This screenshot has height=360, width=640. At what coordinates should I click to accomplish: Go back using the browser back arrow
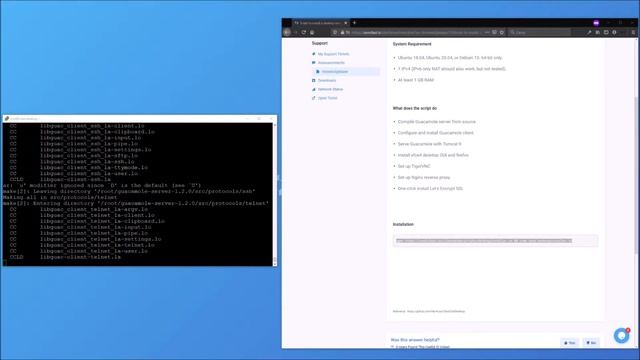[x=287, y=32]
